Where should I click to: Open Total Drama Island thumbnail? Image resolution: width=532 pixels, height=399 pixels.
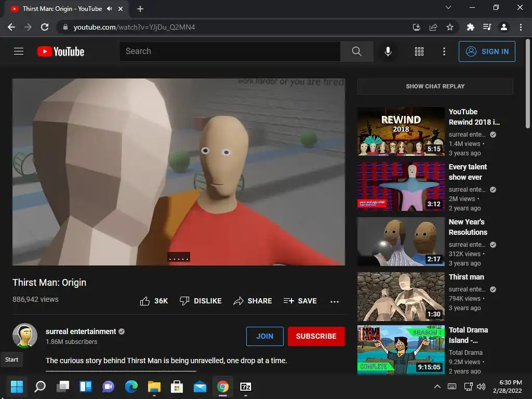[401, 350]
